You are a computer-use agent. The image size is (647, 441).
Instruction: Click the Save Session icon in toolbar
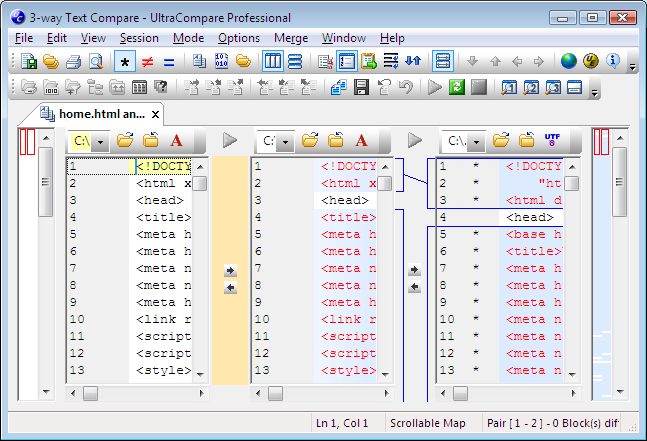coord(29,61)
